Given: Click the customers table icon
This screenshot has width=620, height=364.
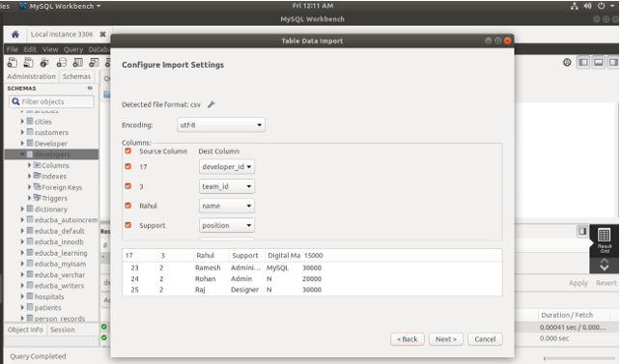Looking at the screenshot, I should (x=30, y=132).
